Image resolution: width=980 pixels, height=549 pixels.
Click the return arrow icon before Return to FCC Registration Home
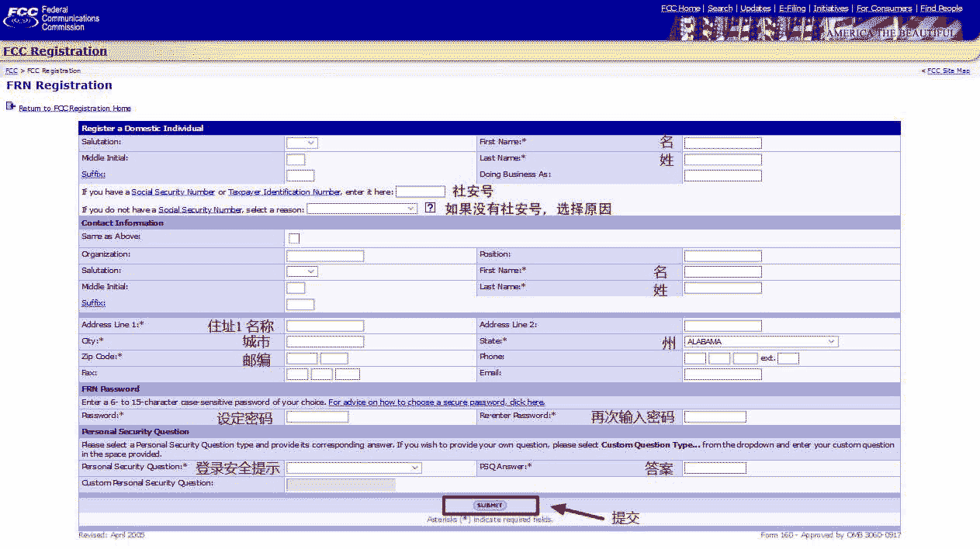[x=10, y=105]
